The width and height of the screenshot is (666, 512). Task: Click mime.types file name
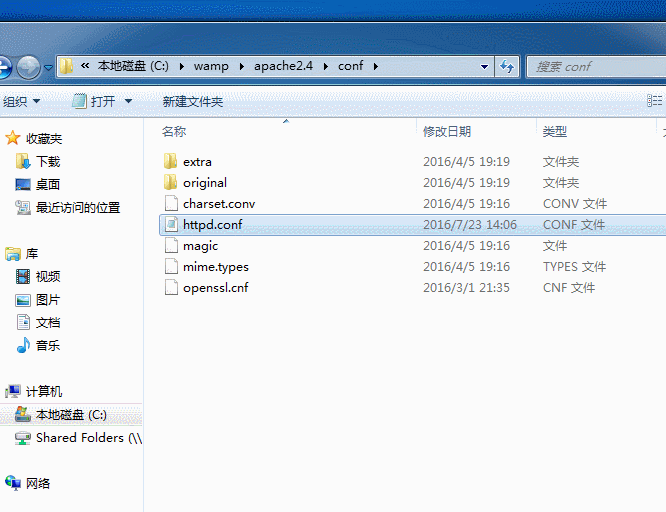(216, 267)
